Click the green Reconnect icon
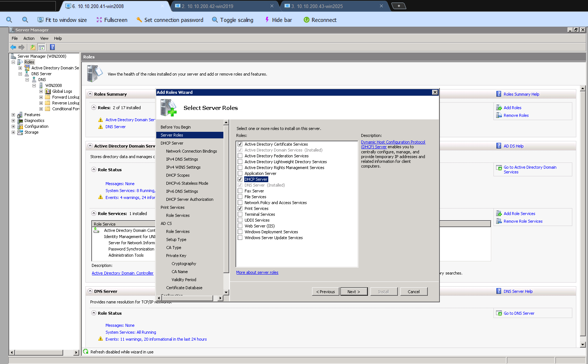 [x=307, y=20]
